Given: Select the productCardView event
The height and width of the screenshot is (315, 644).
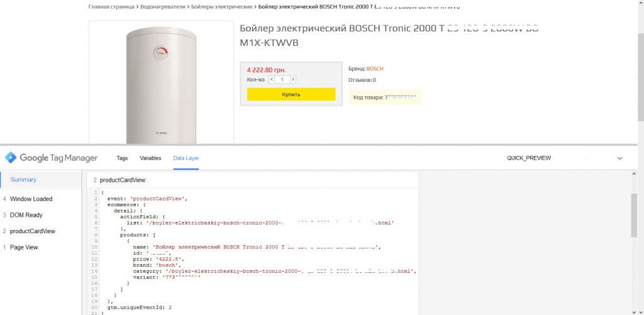Looking at the screenshot, I should pyautogui.click(x=33, y=231).
